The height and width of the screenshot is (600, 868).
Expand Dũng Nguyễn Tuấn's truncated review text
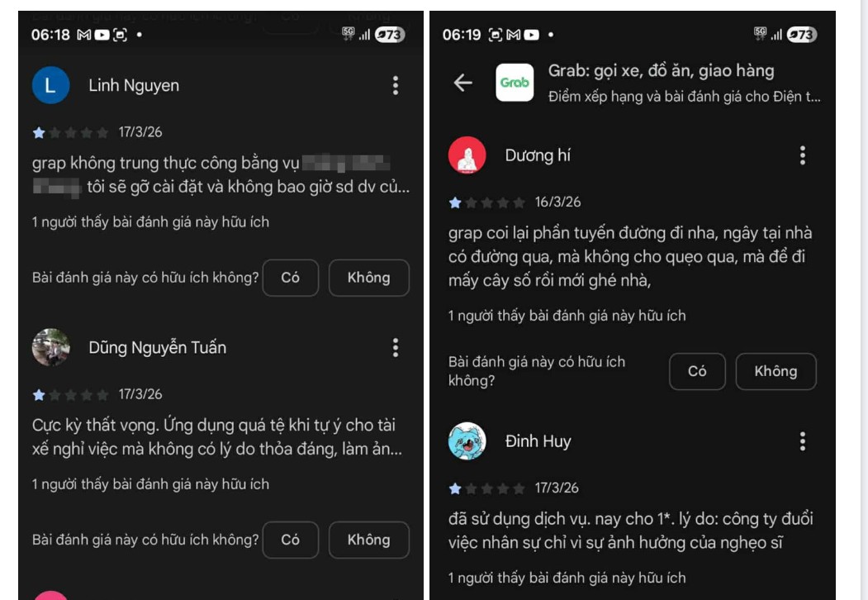click(217, 437)
